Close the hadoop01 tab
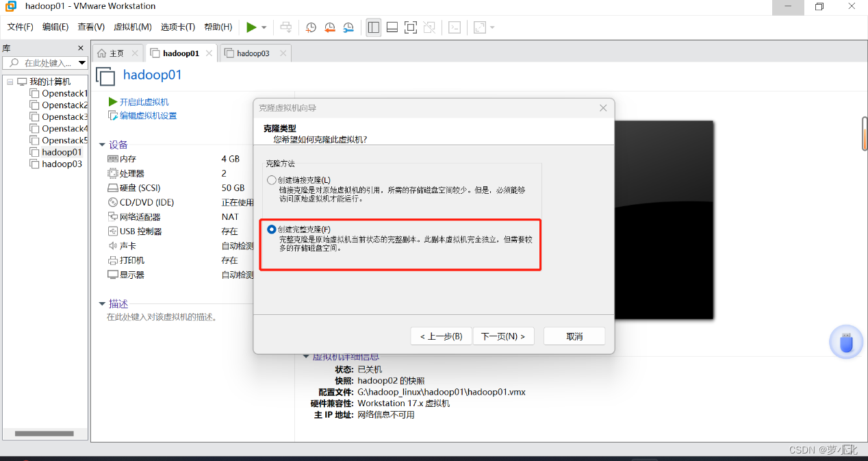This screenshot has width=868, height=461. tap(208, 53)
